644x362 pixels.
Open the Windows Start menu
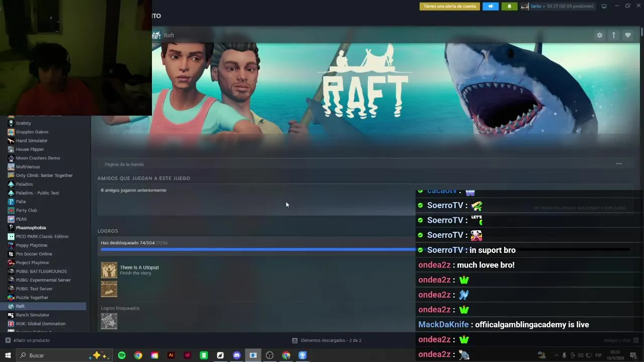pos(8,355)
